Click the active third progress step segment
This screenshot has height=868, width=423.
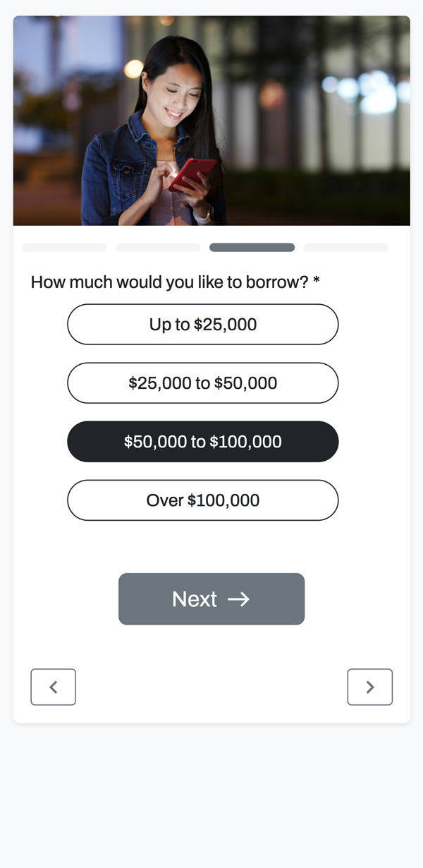252,248
